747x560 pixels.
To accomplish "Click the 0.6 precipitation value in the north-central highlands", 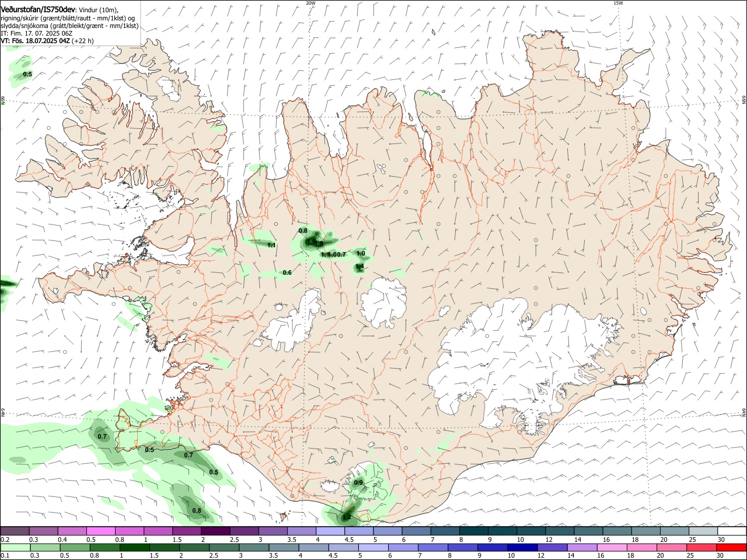I will pos(287,272).
